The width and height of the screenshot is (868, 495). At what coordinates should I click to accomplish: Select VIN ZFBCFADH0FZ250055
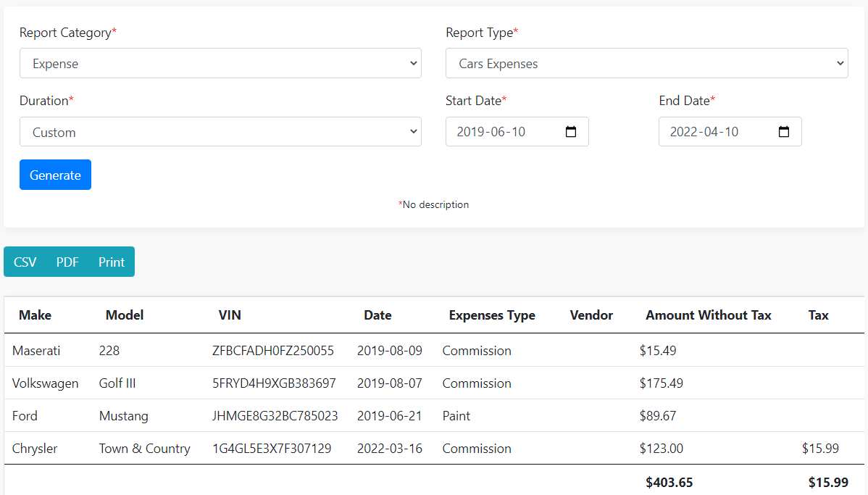pos(273,351)
